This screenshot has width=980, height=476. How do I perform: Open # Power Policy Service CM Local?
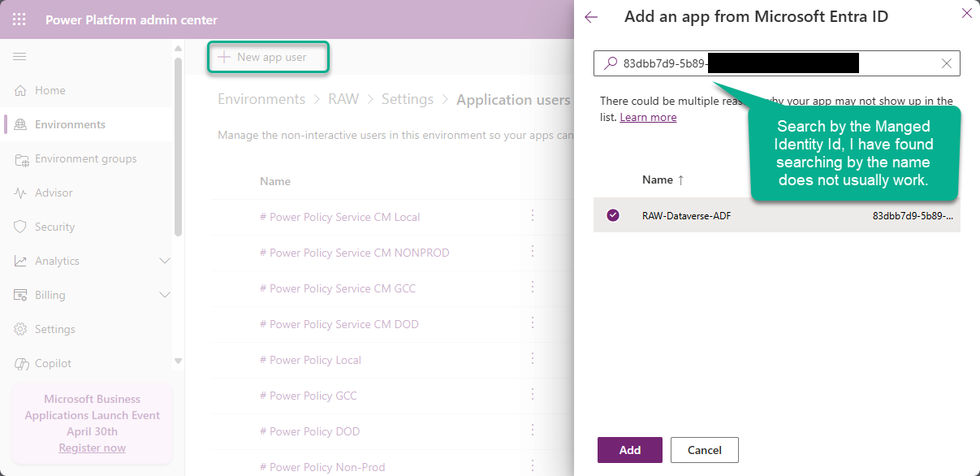[x=340, y=217]
